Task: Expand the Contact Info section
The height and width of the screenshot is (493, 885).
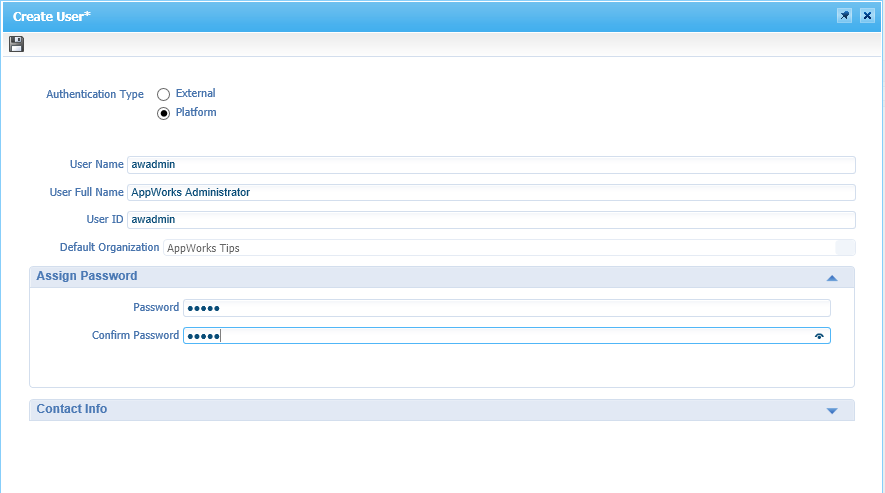Action: pyautogui.click(x=831, y=411)
